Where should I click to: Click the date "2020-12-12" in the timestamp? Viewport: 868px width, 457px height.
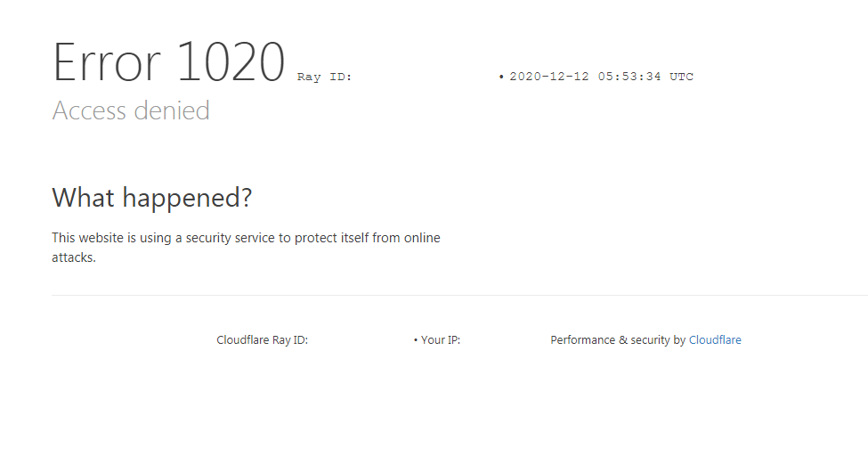[x=549, y=77]
